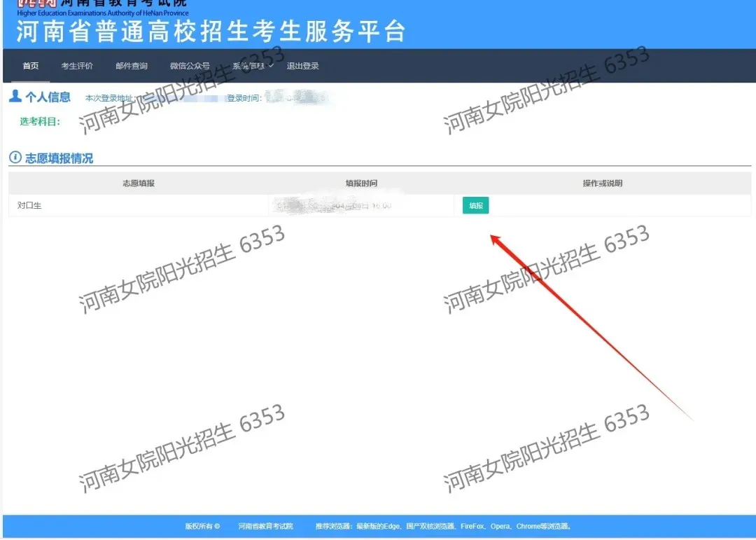756x540 pixels.
Task: Open the 微信公众号 page
Action: 190,66
